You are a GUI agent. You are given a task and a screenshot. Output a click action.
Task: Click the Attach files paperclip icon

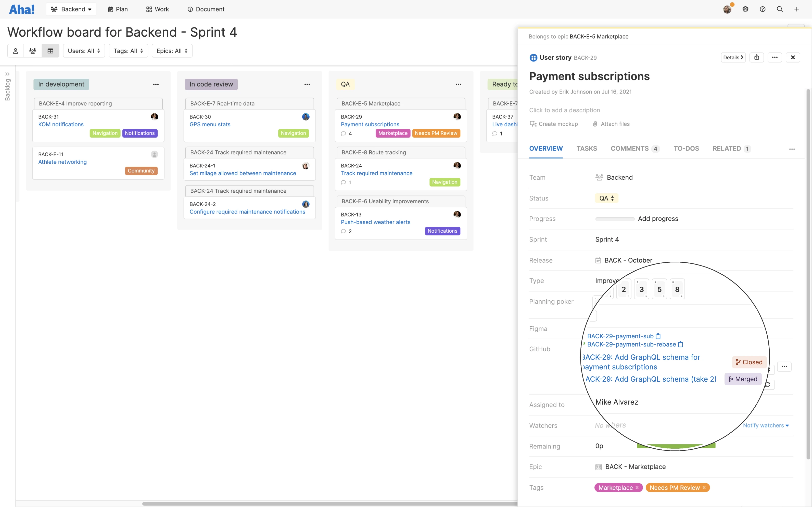595,124
